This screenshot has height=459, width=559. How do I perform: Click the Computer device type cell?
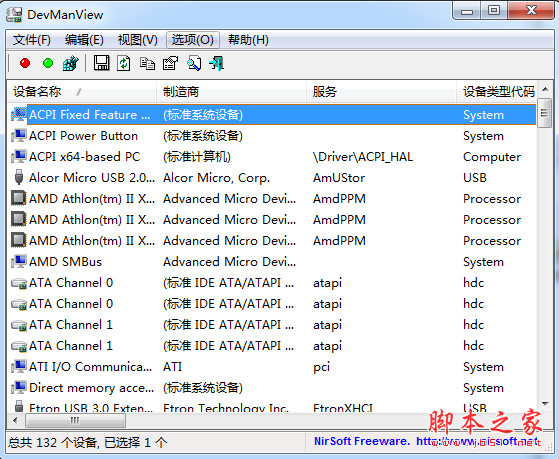coord(492,157)
